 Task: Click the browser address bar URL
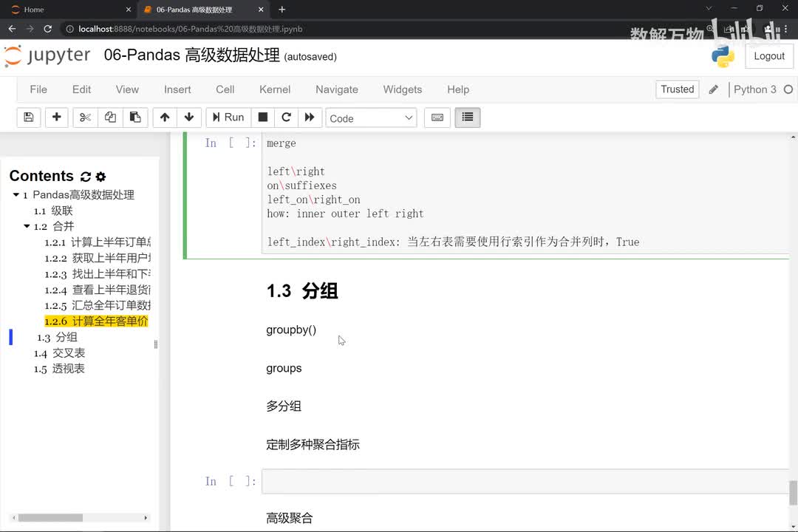[x=191, y=29]
